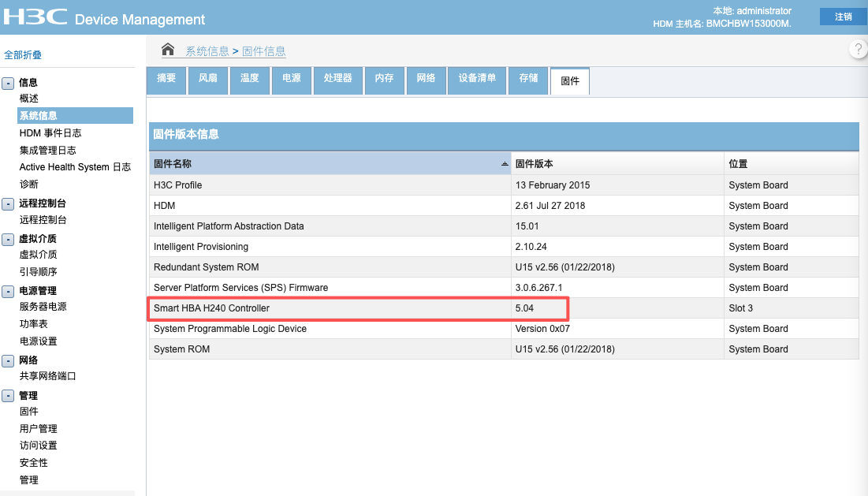Click the sort arrow in 固件名称 column

point(505,164)
